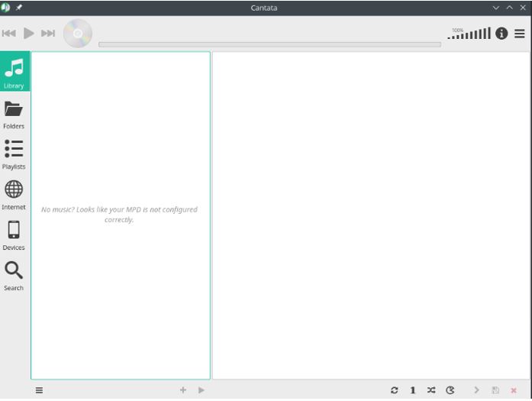Toggle shuffle random playback

[x=431, y=390]
